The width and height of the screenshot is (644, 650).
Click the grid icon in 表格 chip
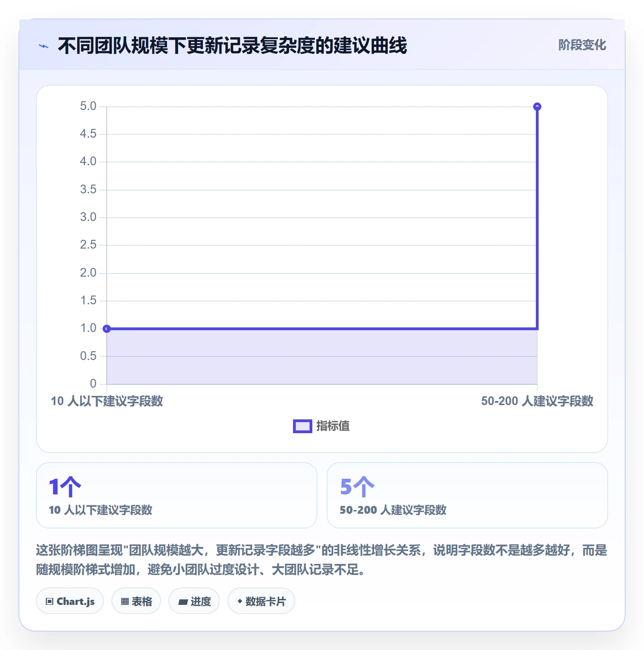tap(125, 601)
